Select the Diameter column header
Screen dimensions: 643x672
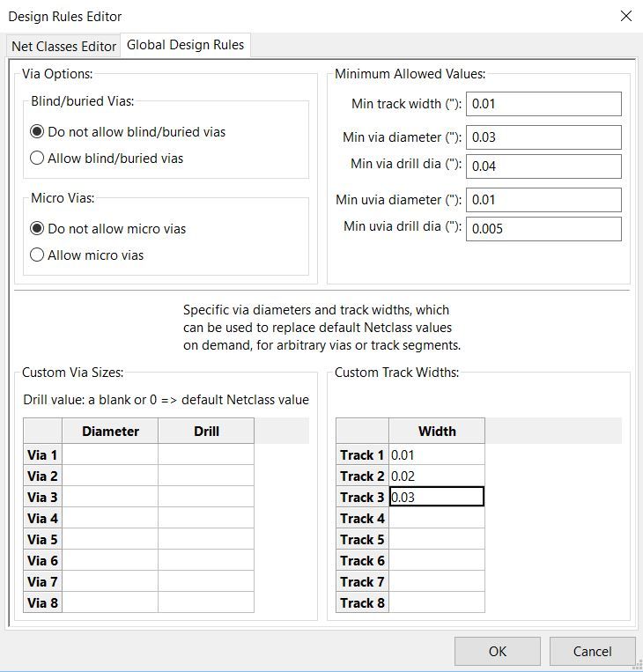pyautogui.click(x=110, y=431)
